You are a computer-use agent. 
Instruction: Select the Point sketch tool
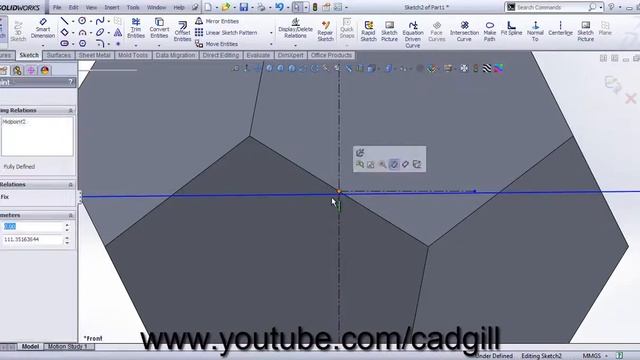(118, 43)
